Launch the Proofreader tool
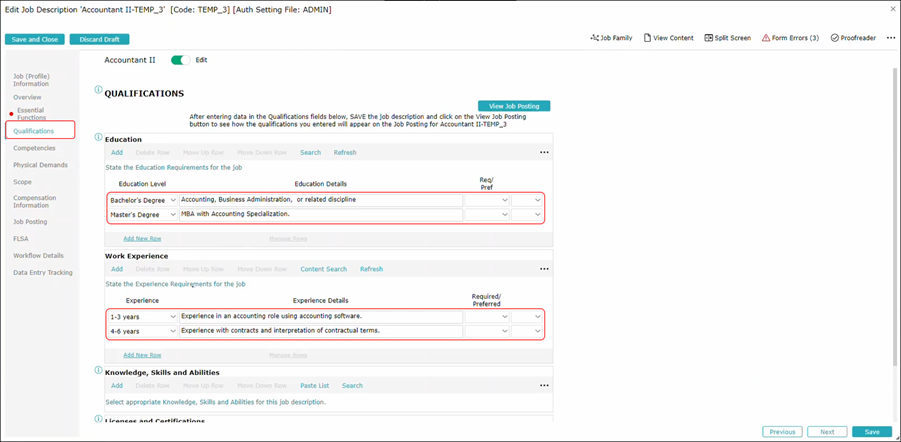Viewport: 901px width, 442px height. coord(853,38)
